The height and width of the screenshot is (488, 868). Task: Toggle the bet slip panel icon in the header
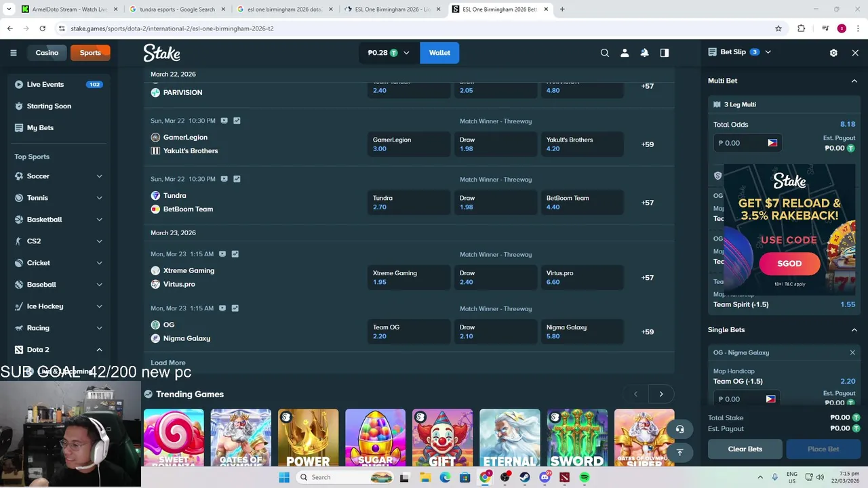(665, 53)
